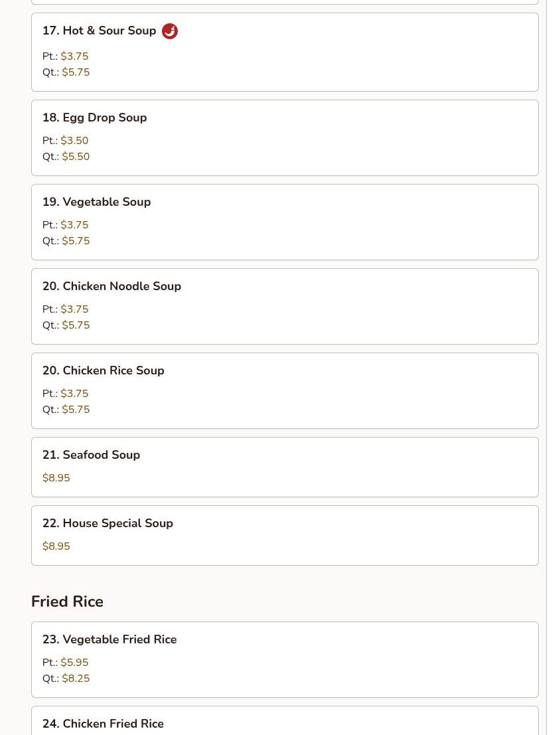
Task: Click the Fried Rice section heading
Action: 67,602
